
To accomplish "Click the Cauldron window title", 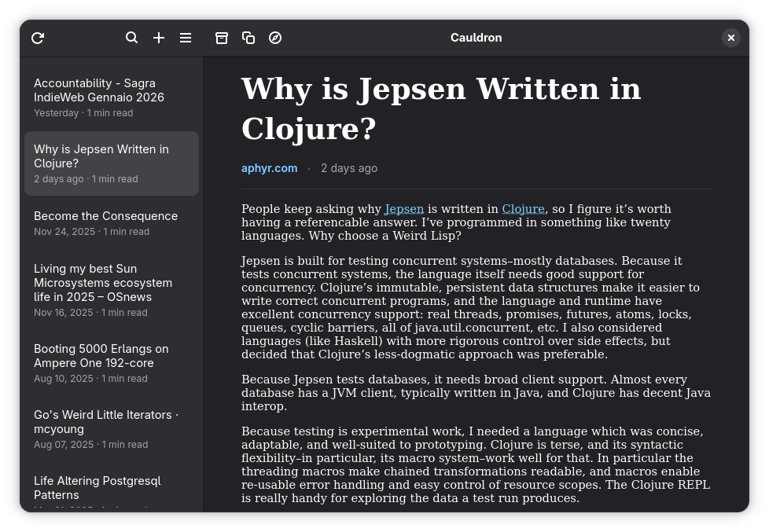I will pyautogui.click(x=476, y=38).
